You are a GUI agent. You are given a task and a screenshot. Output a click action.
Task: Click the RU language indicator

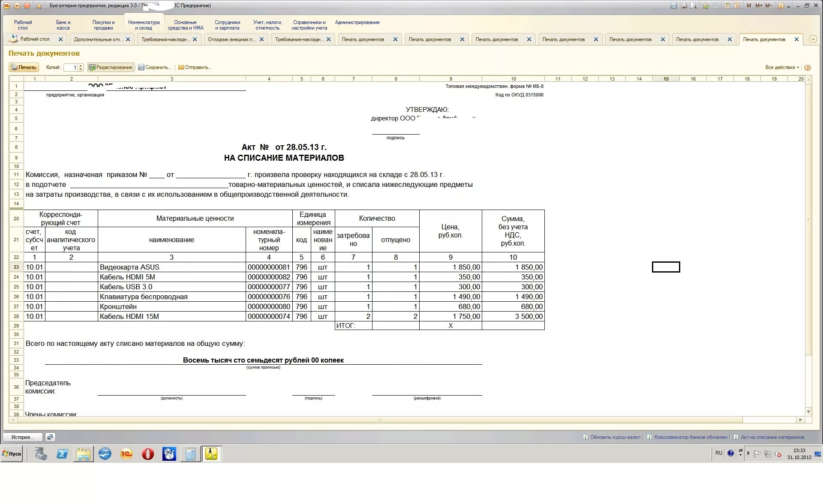tap(719, 453)
